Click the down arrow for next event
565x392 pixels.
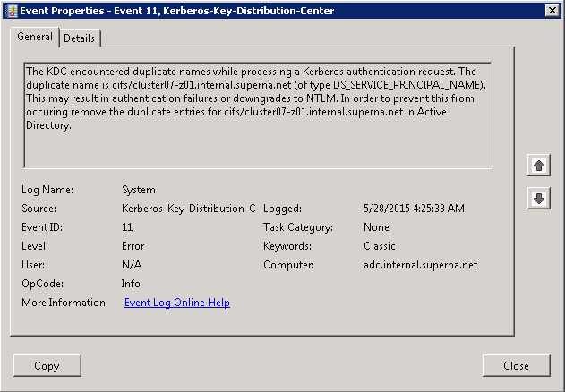[539, 198]
